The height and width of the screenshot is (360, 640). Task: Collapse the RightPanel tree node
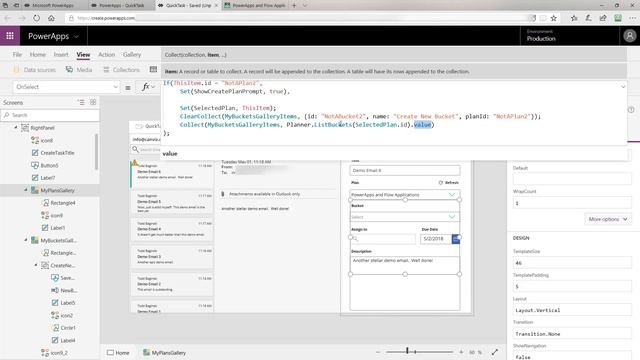click(x=16, y=128)
